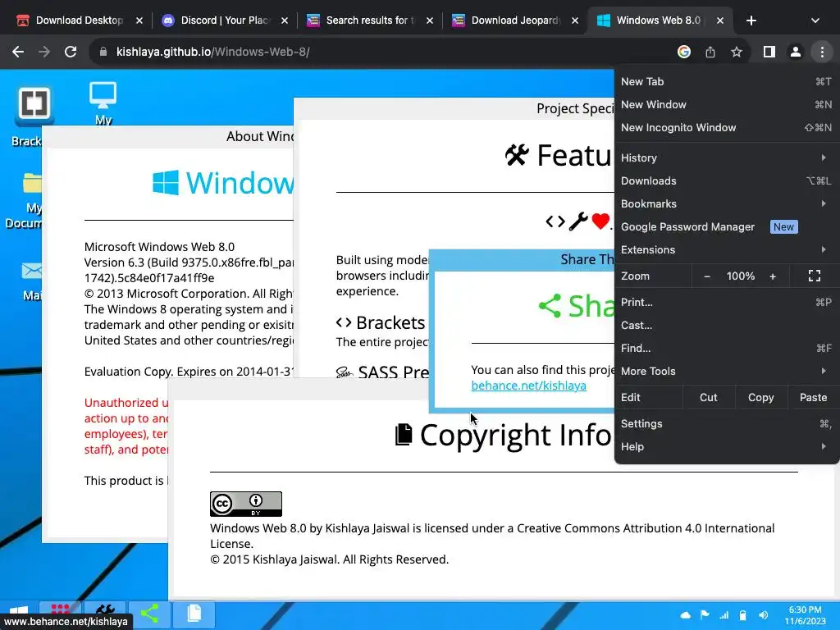This screenshot has height=630, width=840.
Task: Toggle the Chrome side panel icon
Action: 769,52
